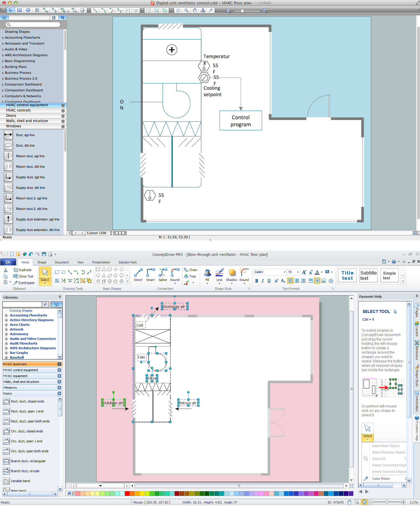Toggle underline text formatting
420x507 pixels.
pyautogui.click(x=269, y=281)
